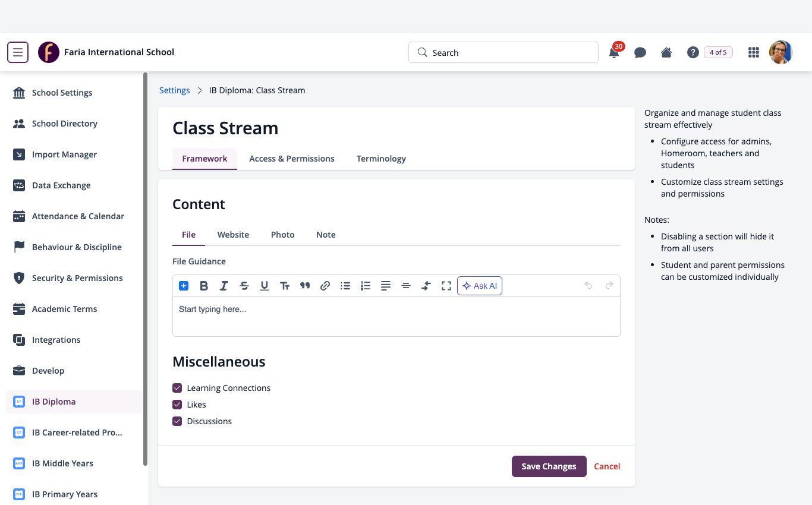This screenshot has width=812, height=505.
Task: Toggle the Discussions checkbox
Action: (177, 421)
